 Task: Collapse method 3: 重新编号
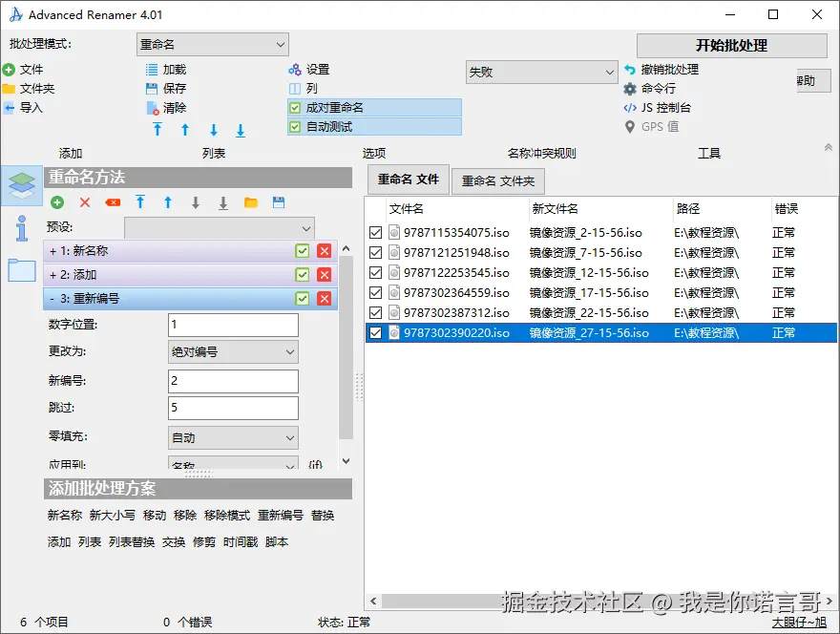[52, 299]
